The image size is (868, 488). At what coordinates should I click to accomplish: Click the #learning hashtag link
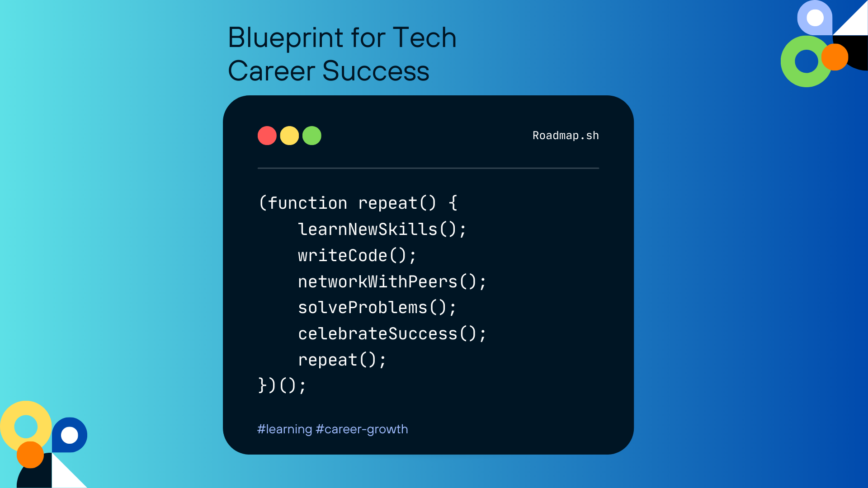pos(284,429)
